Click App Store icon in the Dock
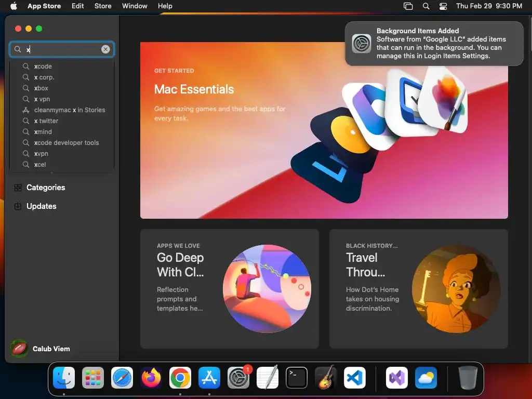 point(209,378)
